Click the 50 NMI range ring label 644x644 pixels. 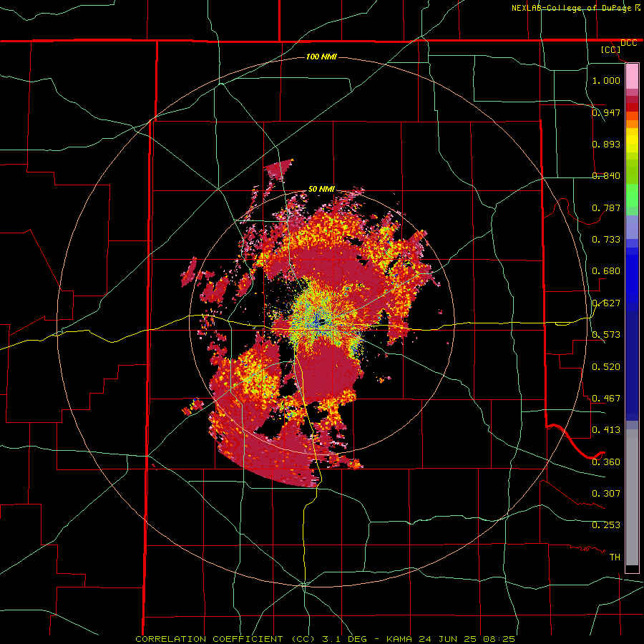(321, 189)
